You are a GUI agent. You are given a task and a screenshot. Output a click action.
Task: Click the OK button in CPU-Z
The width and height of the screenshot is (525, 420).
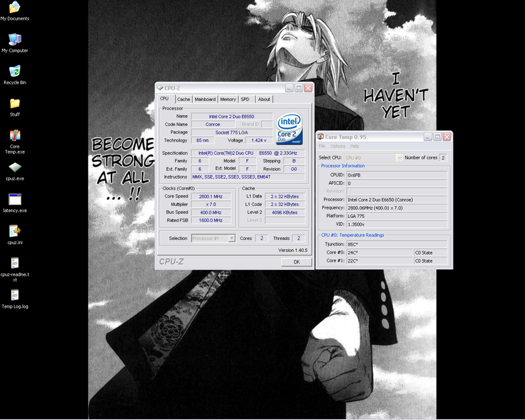[297, 262]
